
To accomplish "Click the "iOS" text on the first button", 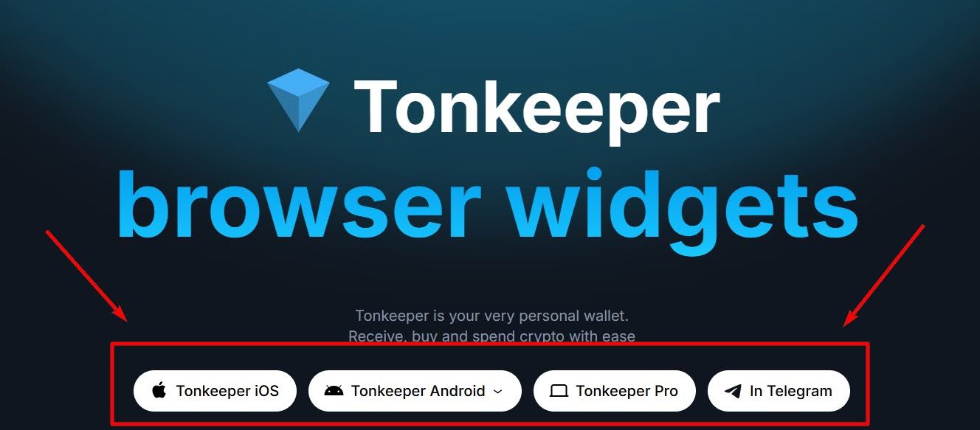I will click(x=266, y=391).
